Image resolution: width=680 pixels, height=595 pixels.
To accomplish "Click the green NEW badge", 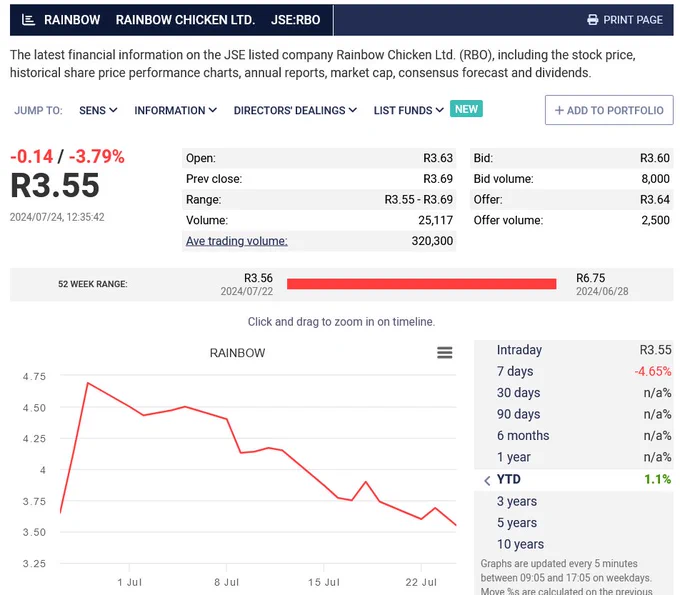I will pos(466,109).
